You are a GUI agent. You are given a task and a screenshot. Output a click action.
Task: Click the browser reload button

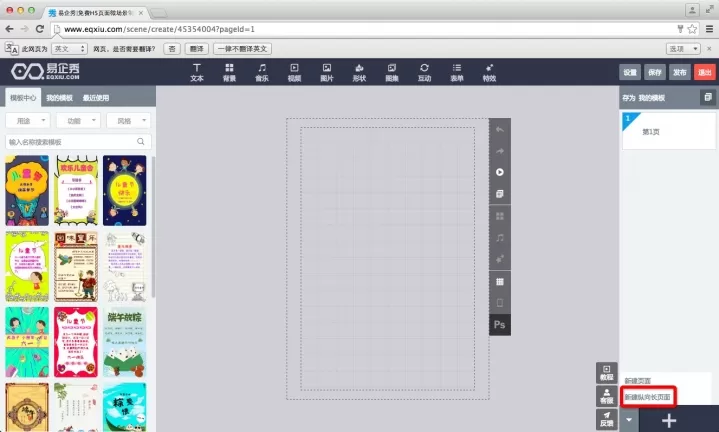[x=40, y=29]
